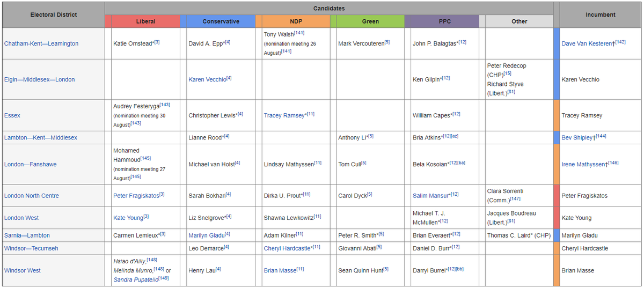Screen dimensions: 644x288
Task: Click the Other column header
Action: (519, 21)
